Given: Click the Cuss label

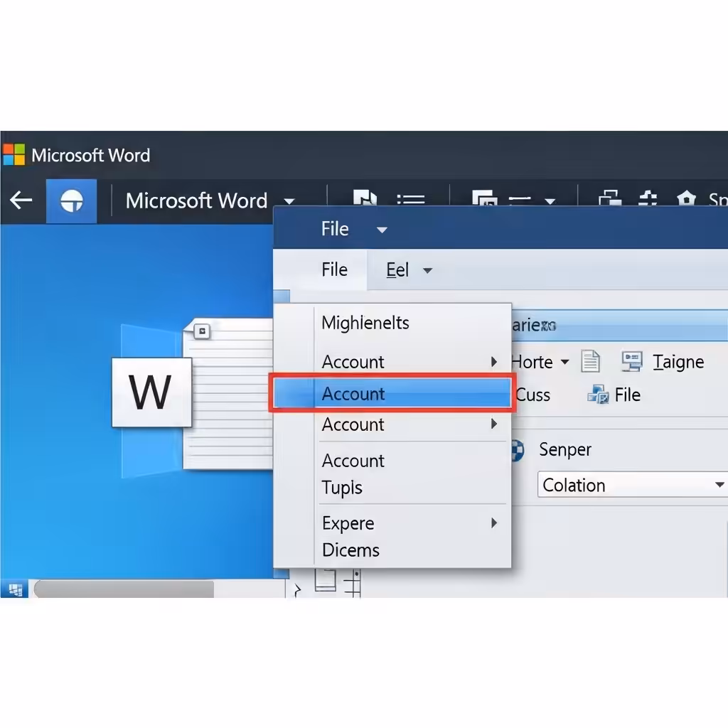Looking at the screenshot, I should 532,395.
